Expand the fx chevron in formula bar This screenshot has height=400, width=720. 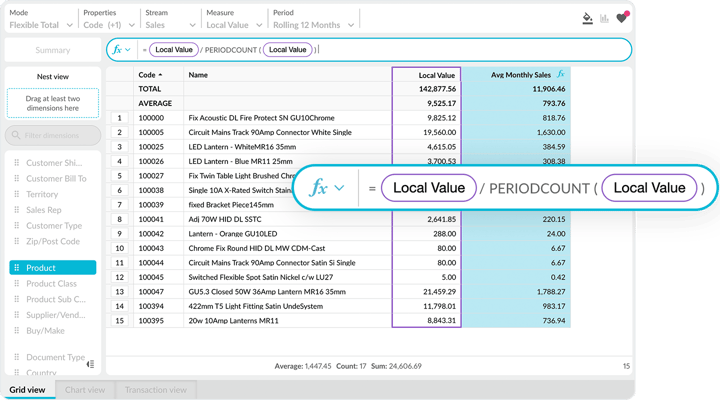click(x=128, y=50)
